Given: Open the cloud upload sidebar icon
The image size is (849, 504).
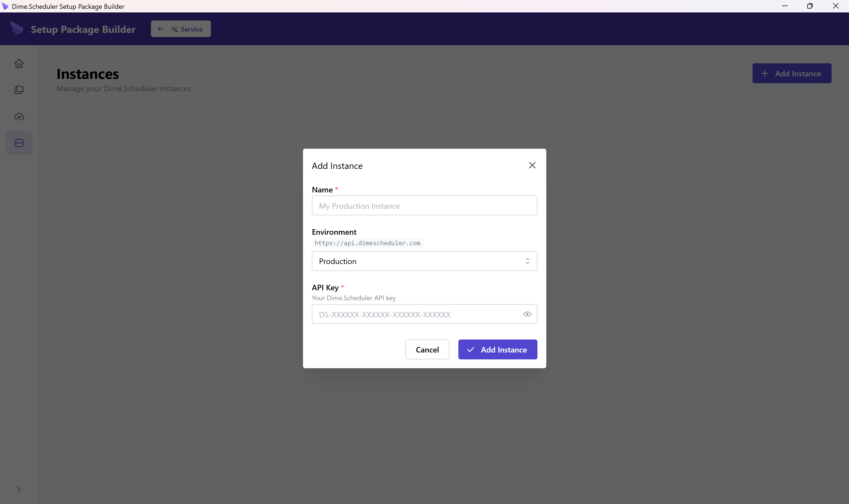Looking at the screenshot, I should (x=19, y=116).
